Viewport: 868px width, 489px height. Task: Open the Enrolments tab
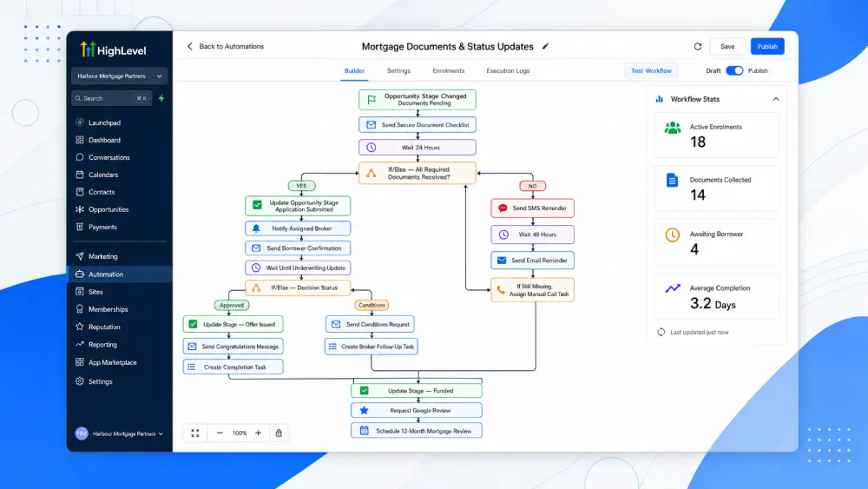coord(449,71)
